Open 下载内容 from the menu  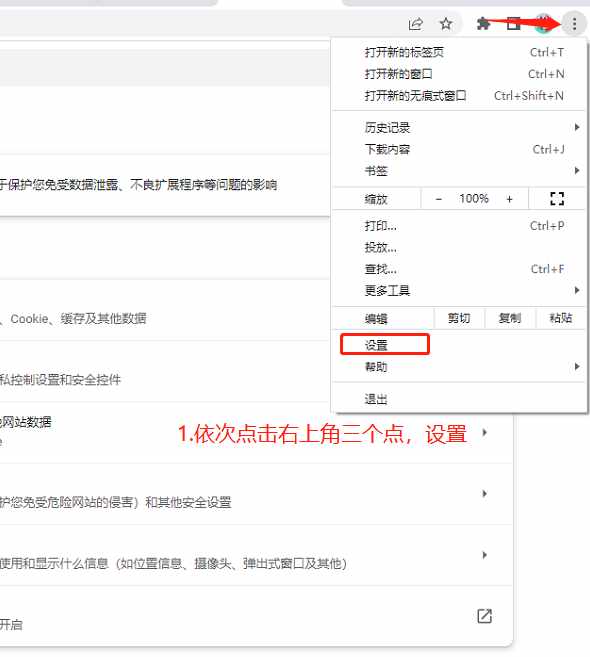pyautogui.click(x=460, y=149)
